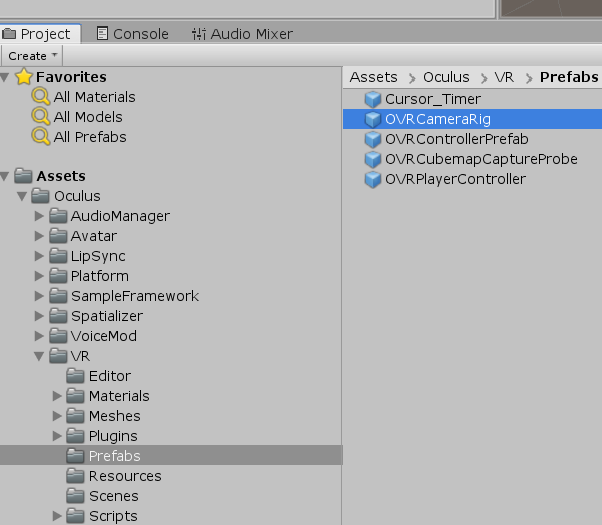Switch to the Project tab
This screenshot has height=525, width=602.
click(40, 34)
